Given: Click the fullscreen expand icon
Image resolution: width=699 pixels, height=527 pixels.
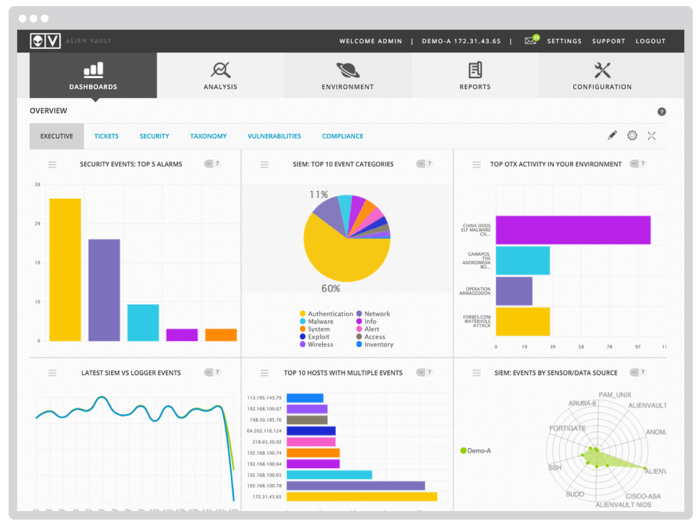Looking at the screenshot, I should [652, 136].
